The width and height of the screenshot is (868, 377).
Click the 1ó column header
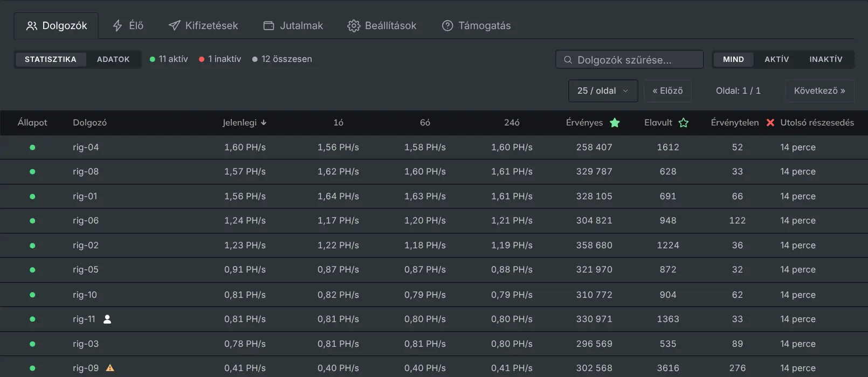(338, 123)
